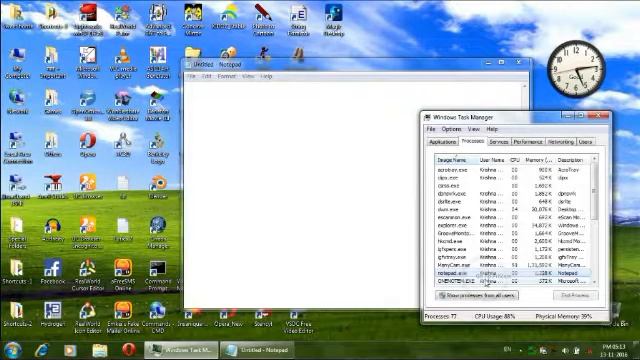Screen dimensions: 640x360
Task: Click the process list scroll up arrow
Action: coord(594,159)
